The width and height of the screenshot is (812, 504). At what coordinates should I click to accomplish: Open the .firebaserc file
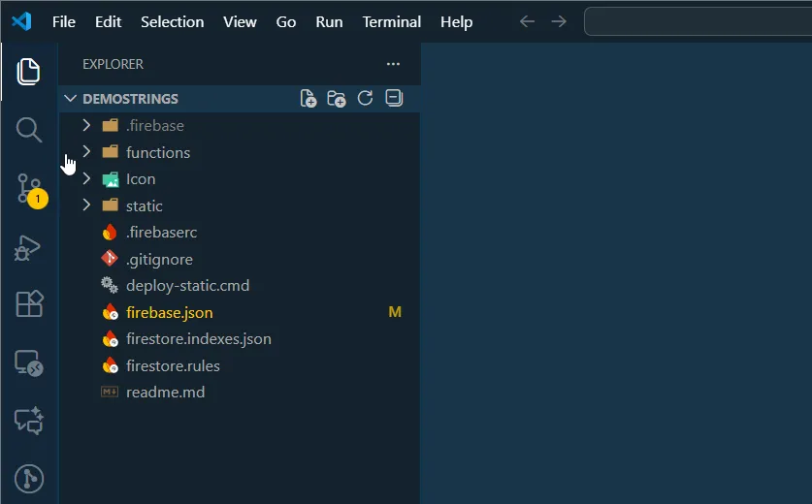[x=161, y=233]
